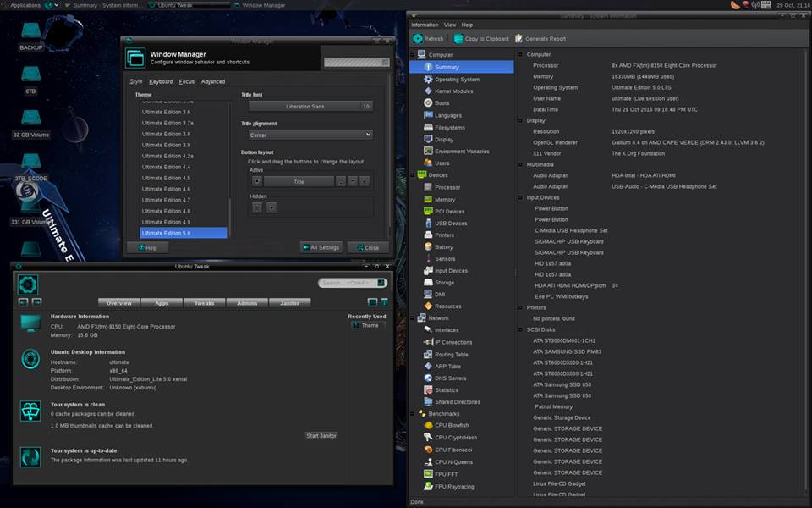This screenshot has height=508, width=812.
Task: Click Help button in Window Manager
Action: coord(147,248)
